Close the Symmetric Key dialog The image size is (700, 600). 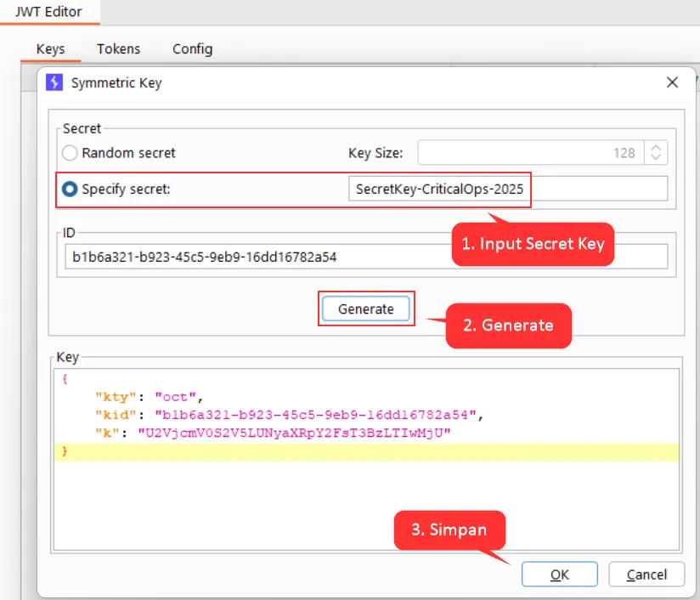pyautogui.click(x=672, y=82)
